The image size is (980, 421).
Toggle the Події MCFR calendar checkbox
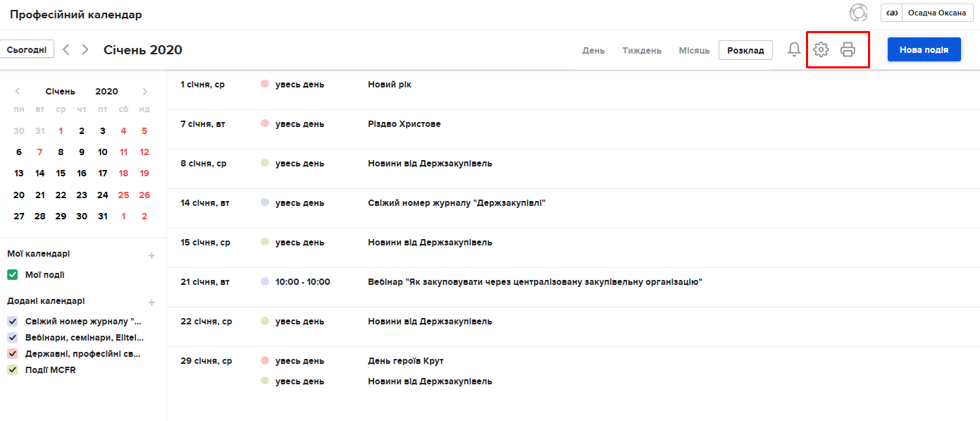12,370
